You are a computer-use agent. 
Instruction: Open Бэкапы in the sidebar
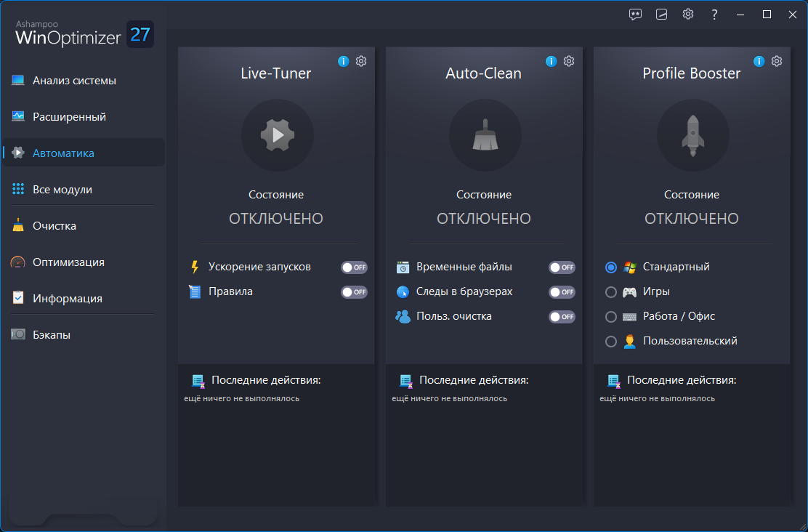point(84,334)
